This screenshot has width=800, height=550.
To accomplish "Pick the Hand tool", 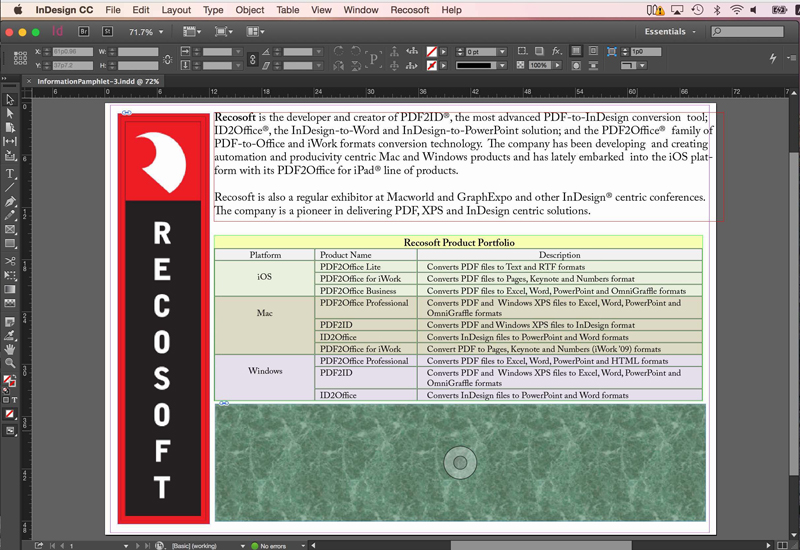I will coord(10,349).
